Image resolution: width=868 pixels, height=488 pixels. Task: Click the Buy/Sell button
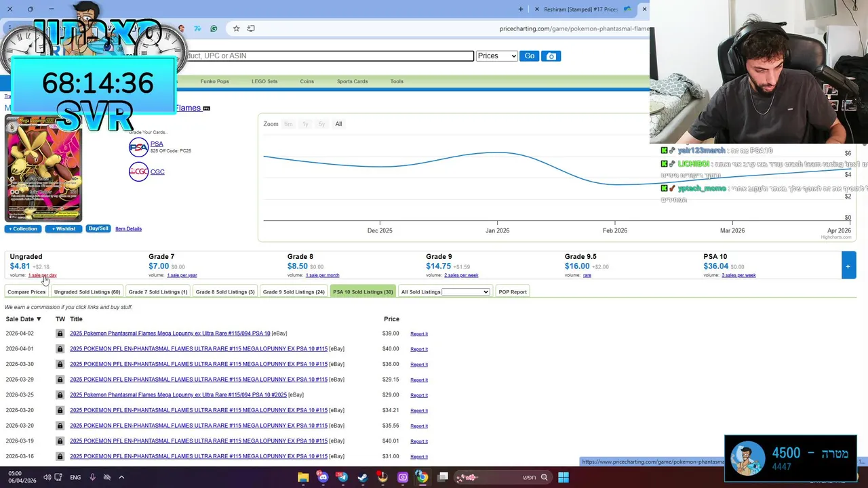tap(98, 228)
